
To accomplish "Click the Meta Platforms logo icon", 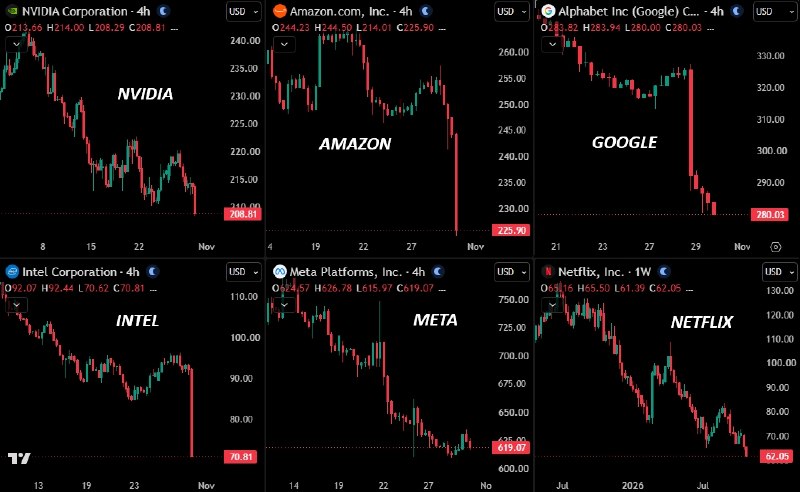I will (280, 272).
